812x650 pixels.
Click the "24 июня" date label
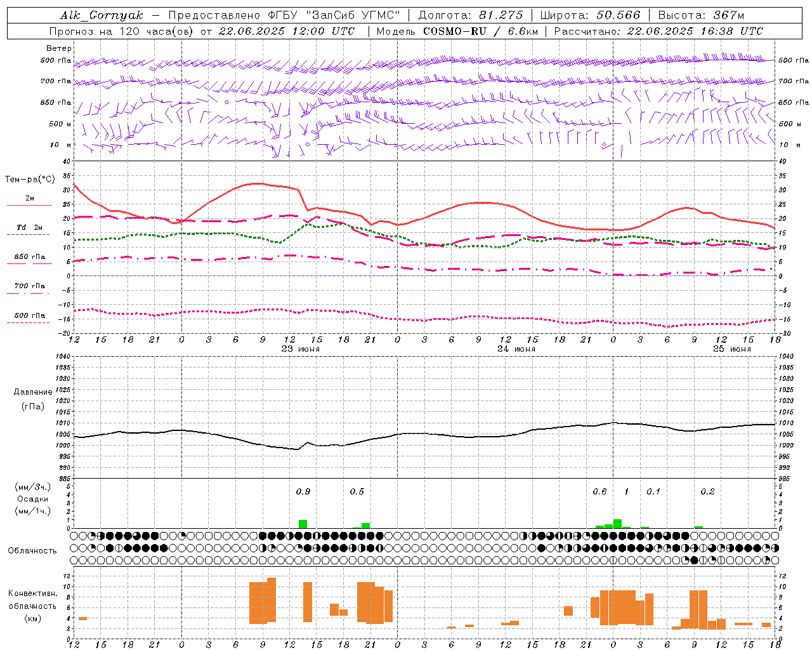coord(516,349)
